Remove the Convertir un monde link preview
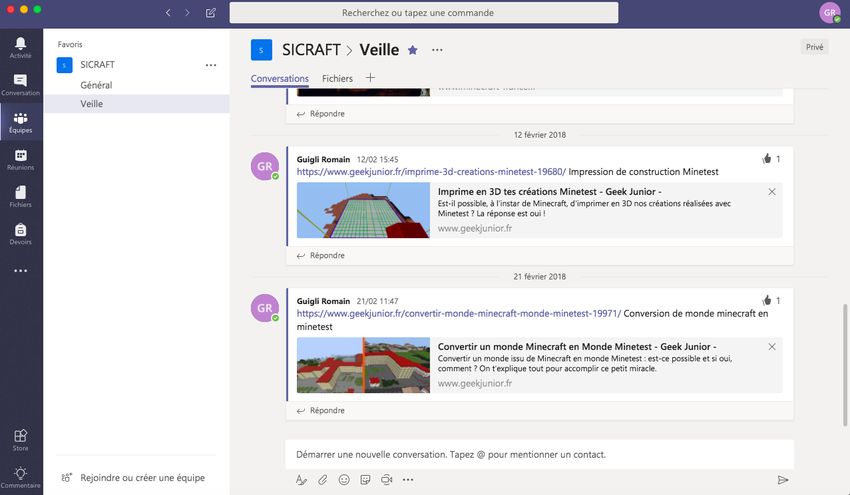Screen dimensions: 850x495 (x=772, y=347)
